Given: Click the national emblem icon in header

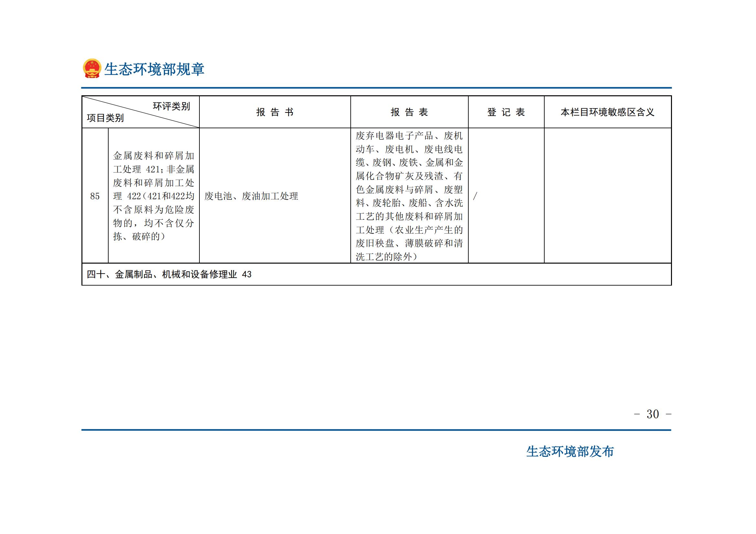Looking at the screenshot, I should pos(92,68).
